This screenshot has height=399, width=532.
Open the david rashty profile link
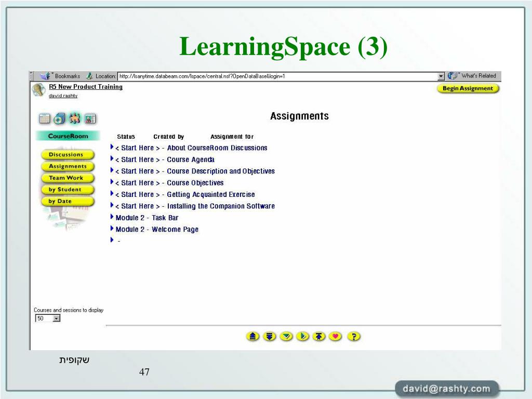click(x=63, y=96)
